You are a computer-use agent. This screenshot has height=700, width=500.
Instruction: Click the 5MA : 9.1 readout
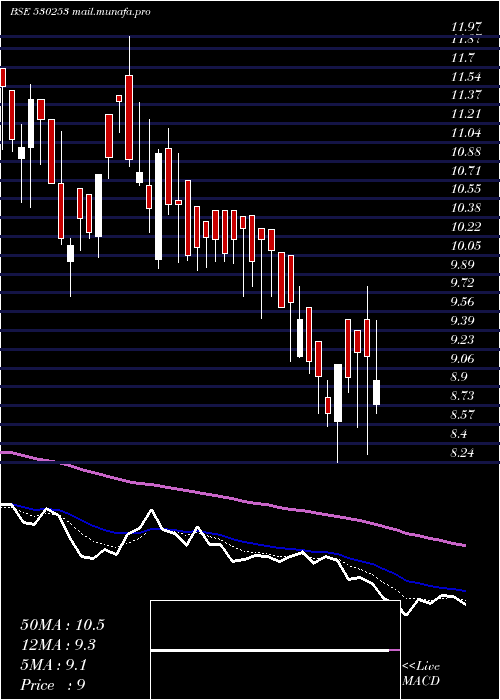[x=54, y=665]
